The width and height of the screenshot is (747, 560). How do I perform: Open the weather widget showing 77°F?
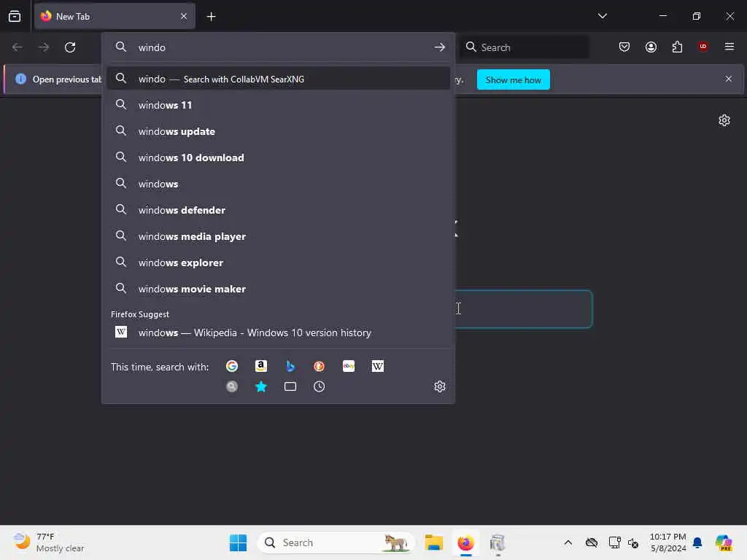pos(49,542)
